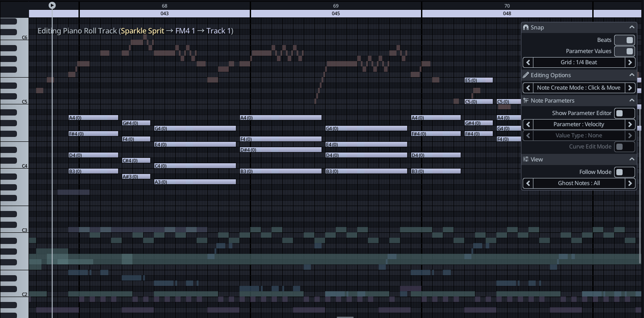Collapse the Snap section
Image resolution: width=644 pixels, height=318 pixels.
coord(632,27)
